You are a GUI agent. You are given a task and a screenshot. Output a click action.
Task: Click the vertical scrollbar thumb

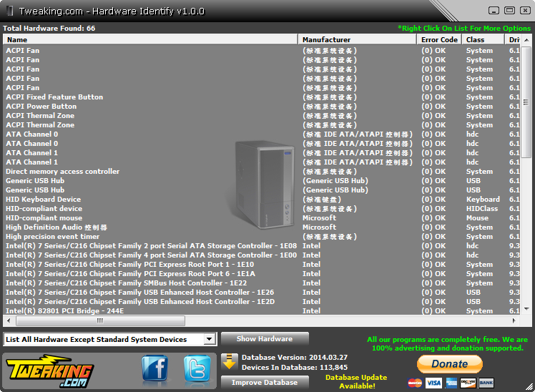tap(526, 102)
